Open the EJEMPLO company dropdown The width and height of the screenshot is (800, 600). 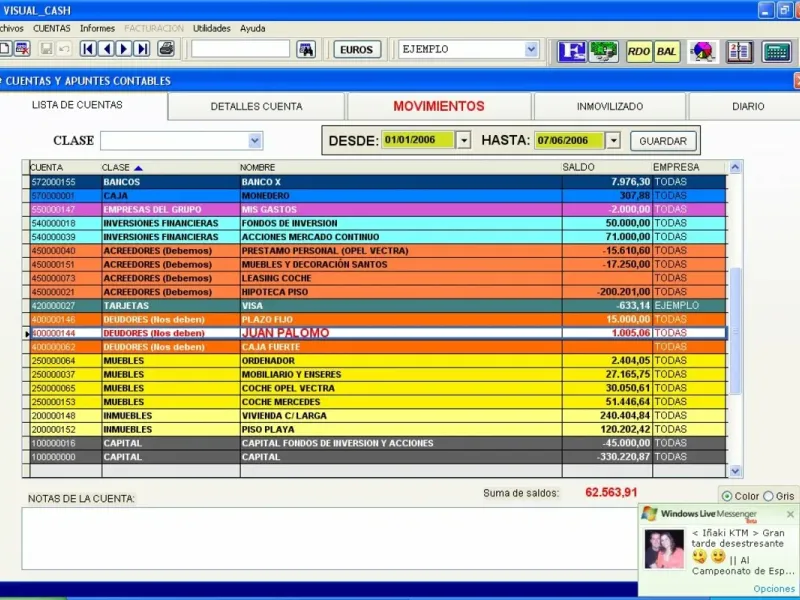[x=531, y=49]
